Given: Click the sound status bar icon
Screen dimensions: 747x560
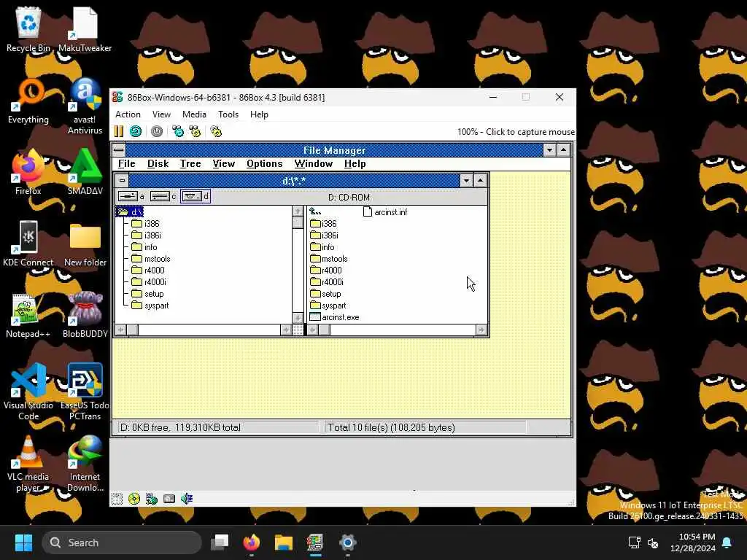Looking at the screenshot, I should click(186, 499).
